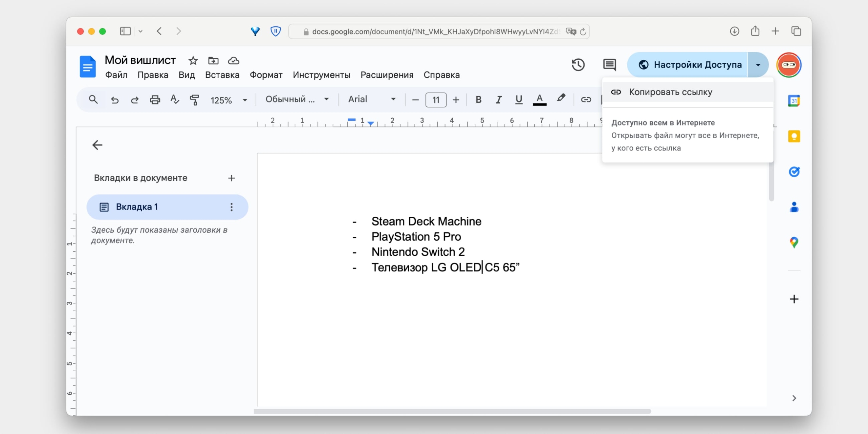Click the spell check icon
The width and height of the screenshot is (868, 434).
click(175, 100)
